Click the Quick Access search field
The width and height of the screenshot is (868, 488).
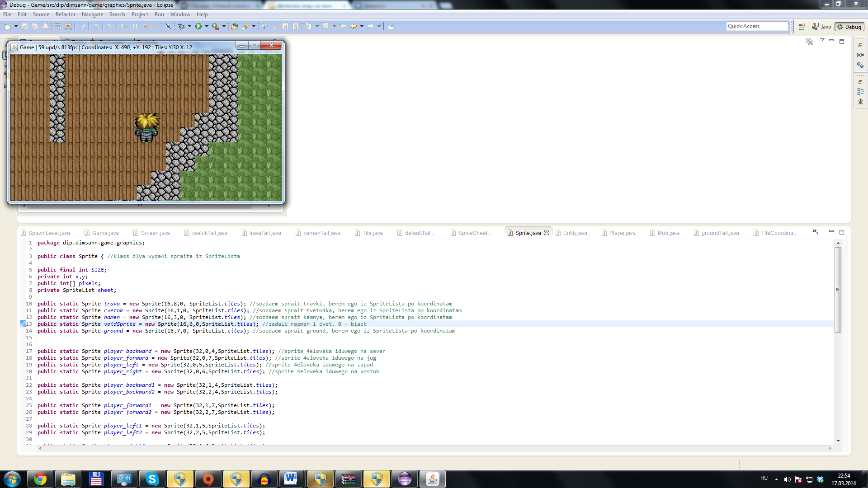tap(756, 26)
